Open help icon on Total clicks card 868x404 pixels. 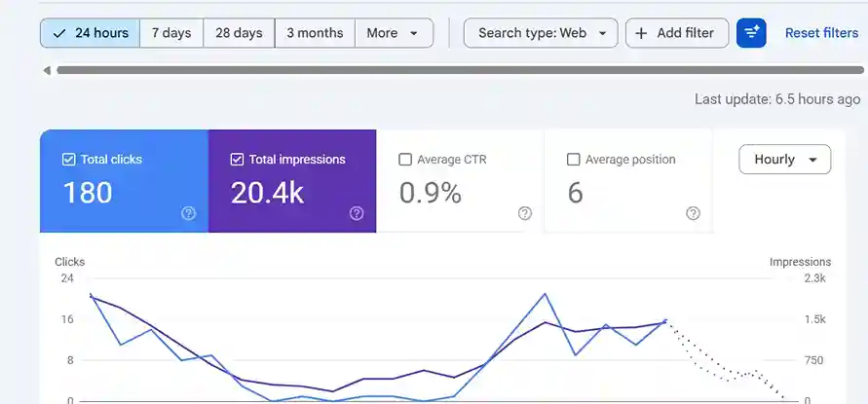pos(189,213)
